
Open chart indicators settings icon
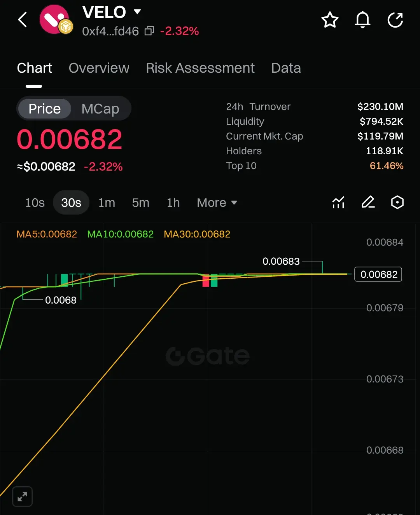(338, 203)
